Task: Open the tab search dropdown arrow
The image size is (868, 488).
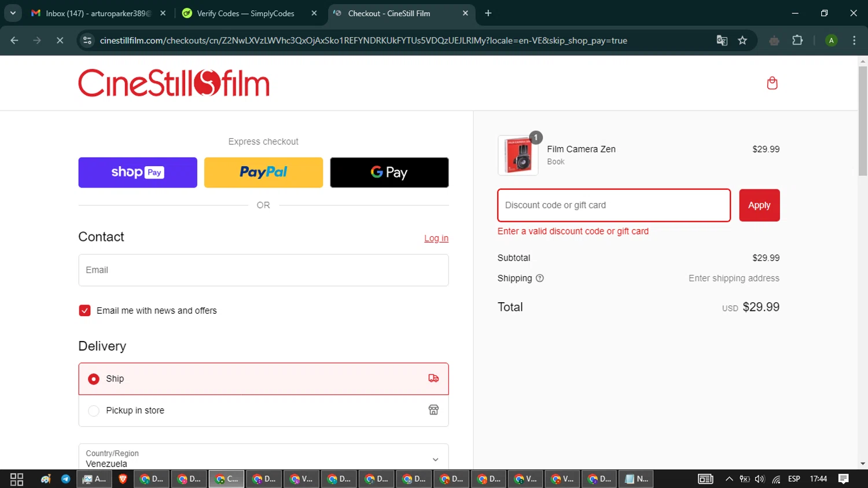Action: [13, 13]
